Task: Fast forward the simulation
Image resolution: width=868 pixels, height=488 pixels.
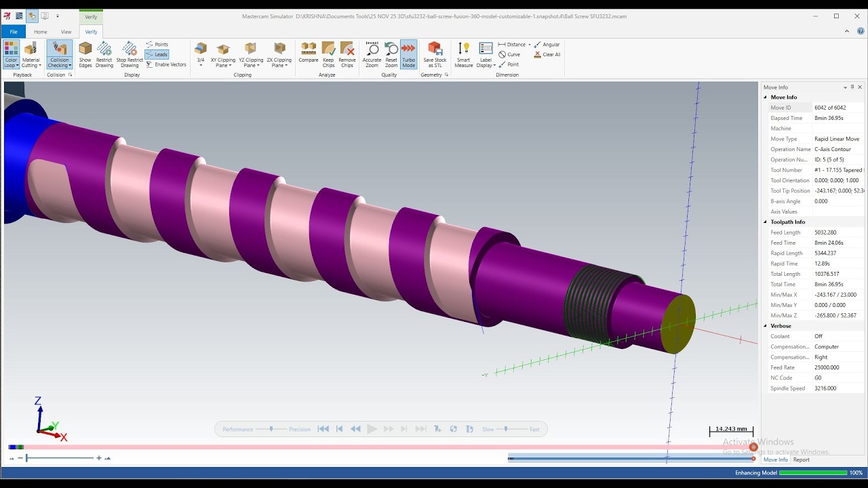Action: click(389, 429)
